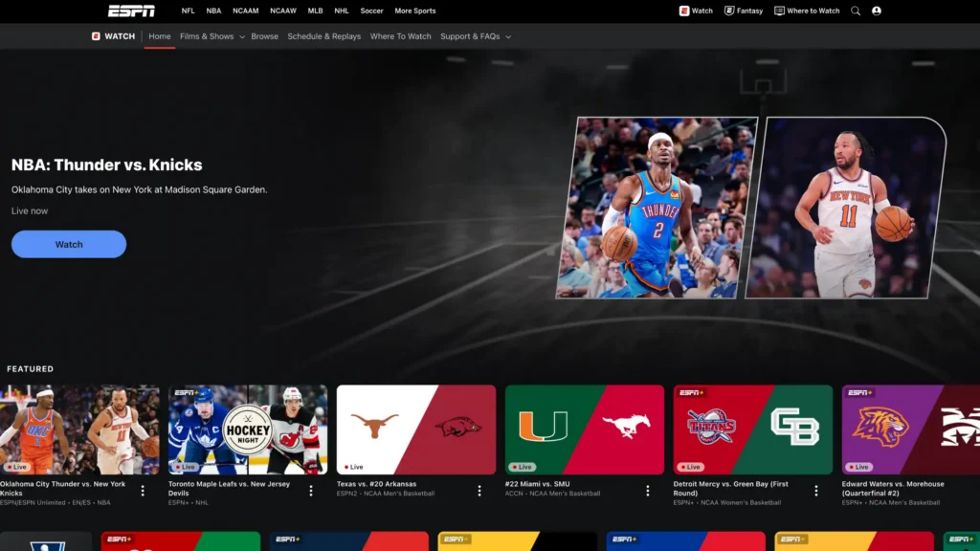
Task: Open Schedule & Replays tab
Action: pos(323,36)
